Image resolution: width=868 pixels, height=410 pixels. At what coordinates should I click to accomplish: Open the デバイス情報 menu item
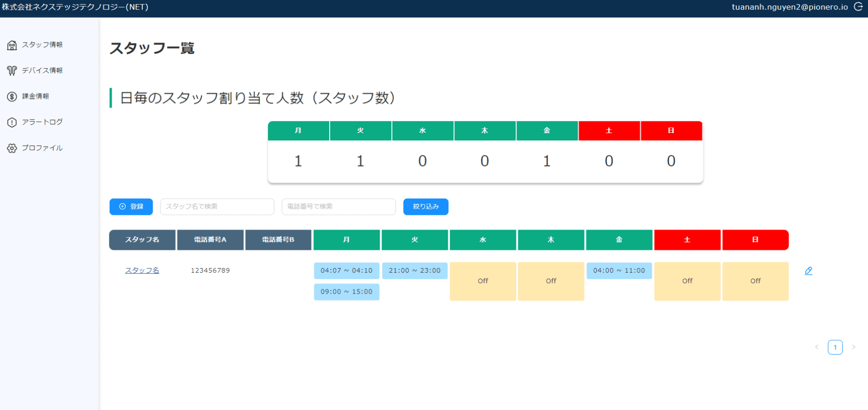42,70
